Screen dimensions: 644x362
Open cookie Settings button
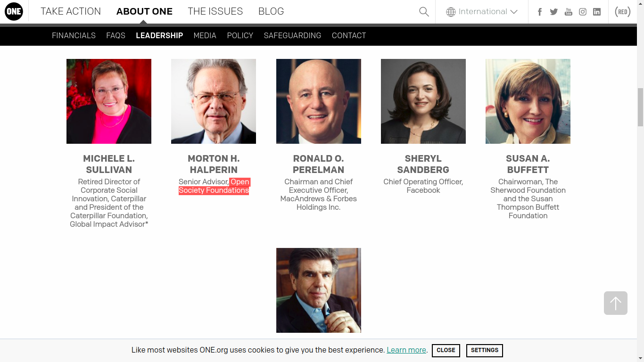[x=484, y=350]
